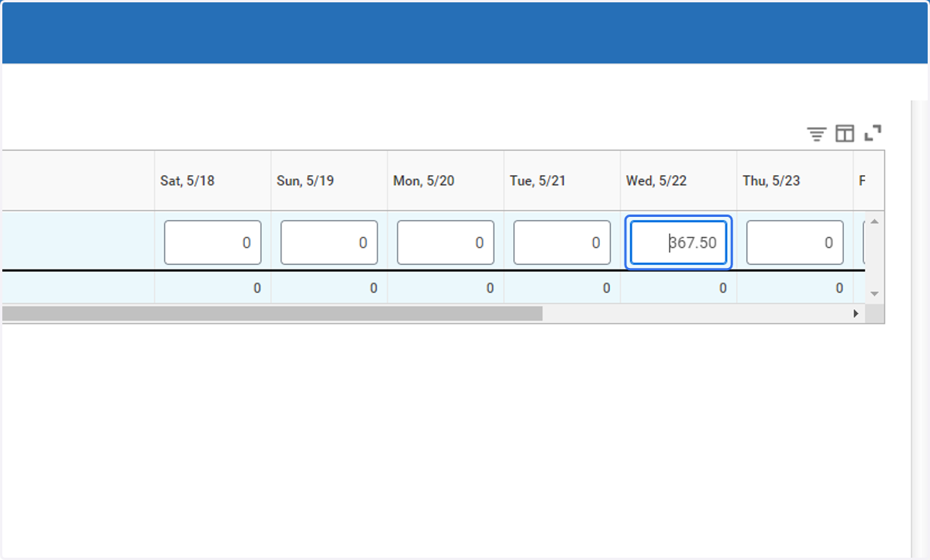Click the Thu, 5/23 hours input field
Screen dimensions: 930x560
click(x=795, y=242)
